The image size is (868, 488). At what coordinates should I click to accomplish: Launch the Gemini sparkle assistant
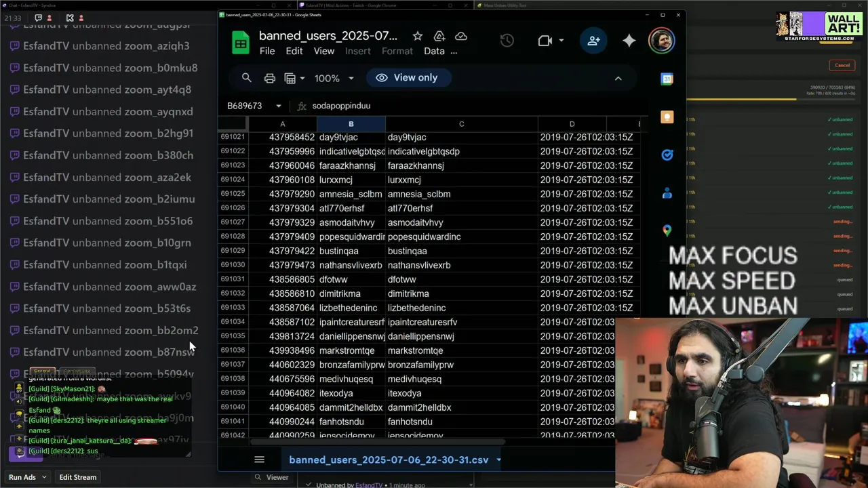click(629, 41)
